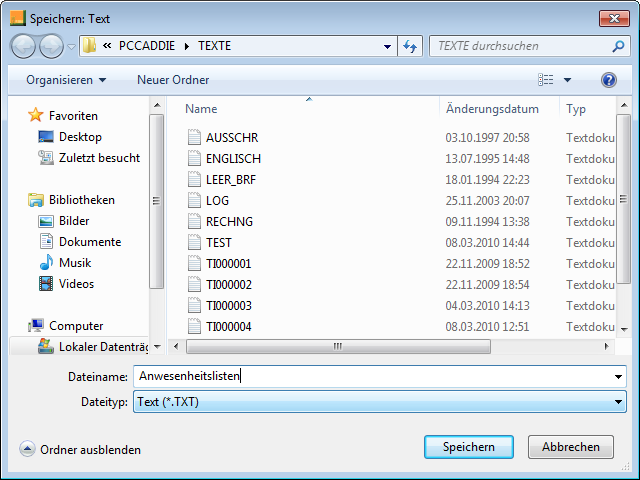The image size is (640, 480).
Task: Select the RECHNG file
Action: [229, 222]
